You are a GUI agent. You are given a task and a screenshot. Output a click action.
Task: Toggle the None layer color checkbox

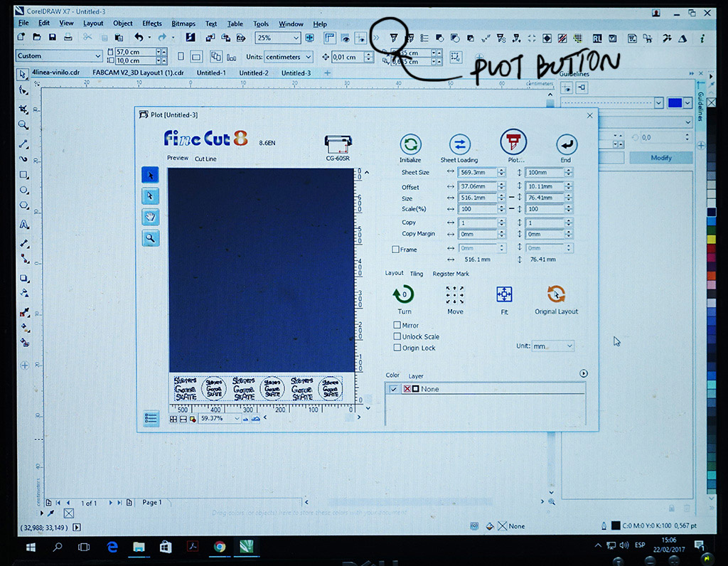click(x=394, y=389)
